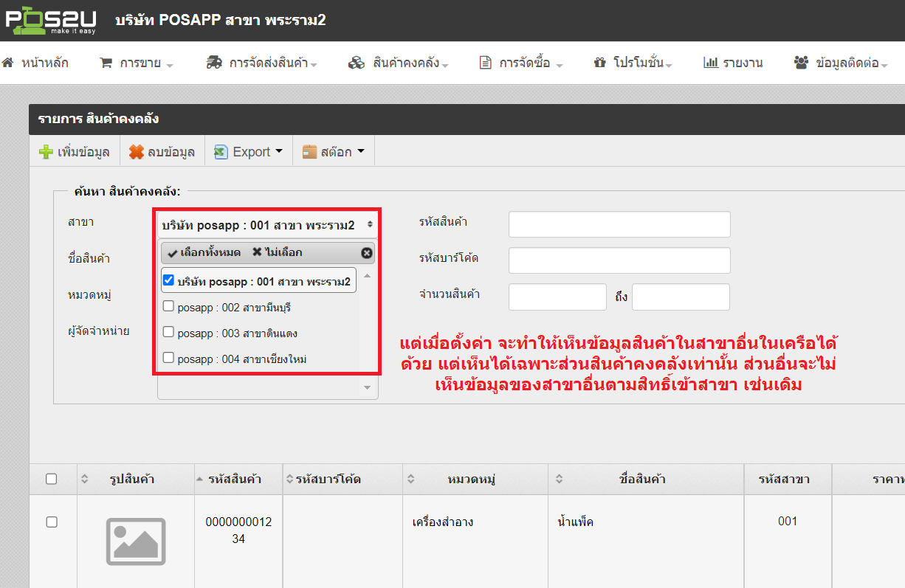Click the stock box icon
Screen dimensions: 905x588
pos(309,152)
